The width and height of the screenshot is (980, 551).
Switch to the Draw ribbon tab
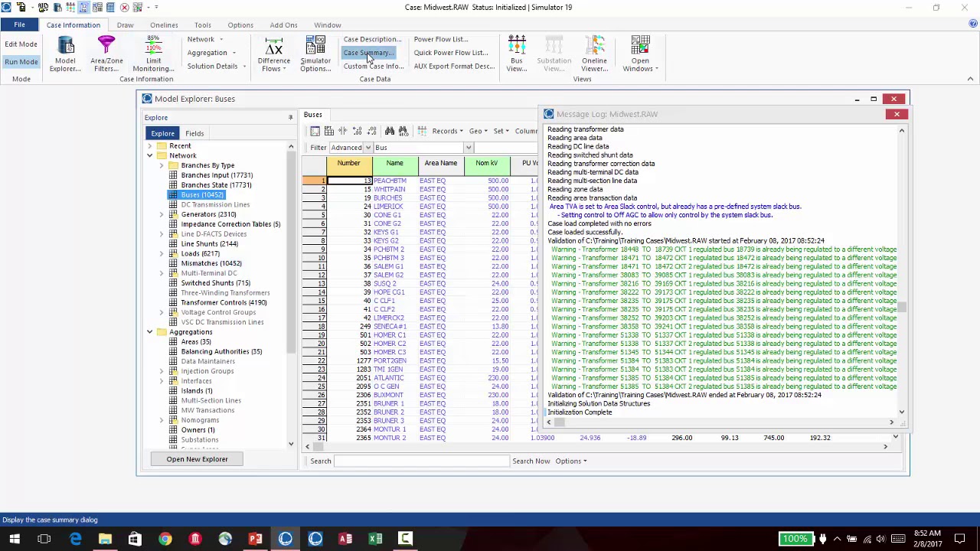pos(125,25)
